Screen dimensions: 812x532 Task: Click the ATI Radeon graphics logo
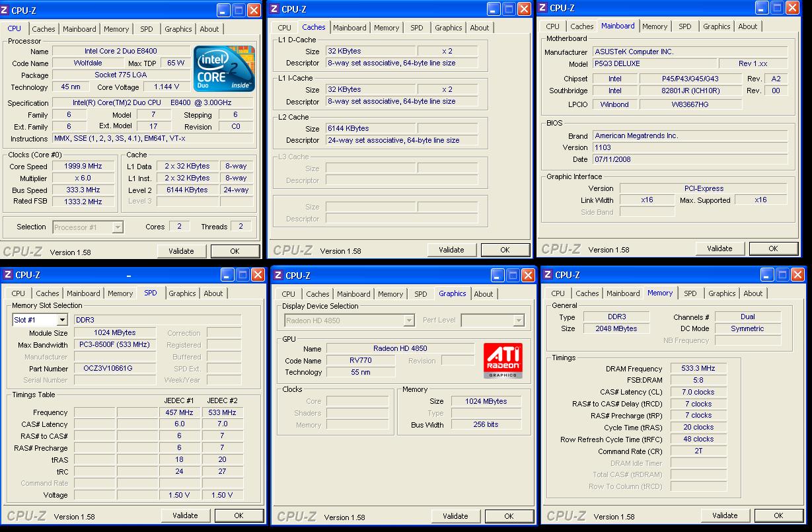(x=502, y=361)
